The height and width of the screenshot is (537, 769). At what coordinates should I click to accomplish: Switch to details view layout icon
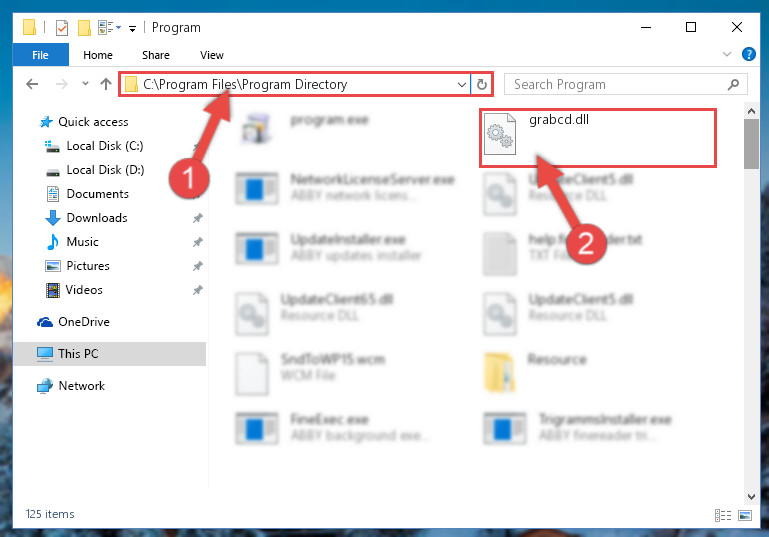point(723,515)
